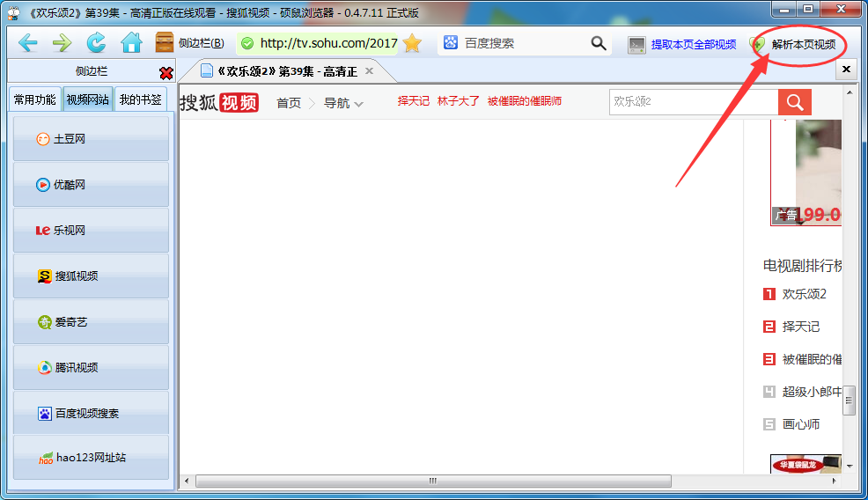Viewport: 868px width, 500px height.
Task: Click the magnifier icon in 百度搜索 box
Action: pyautogui.click(x=599, y=43)
